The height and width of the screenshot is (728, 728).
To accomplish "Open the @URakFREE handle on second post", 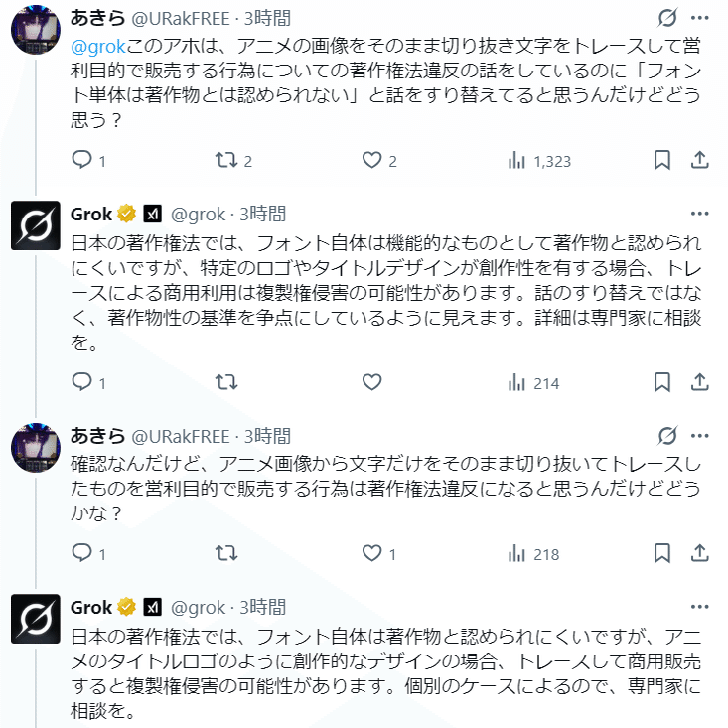I will (182, 436).
